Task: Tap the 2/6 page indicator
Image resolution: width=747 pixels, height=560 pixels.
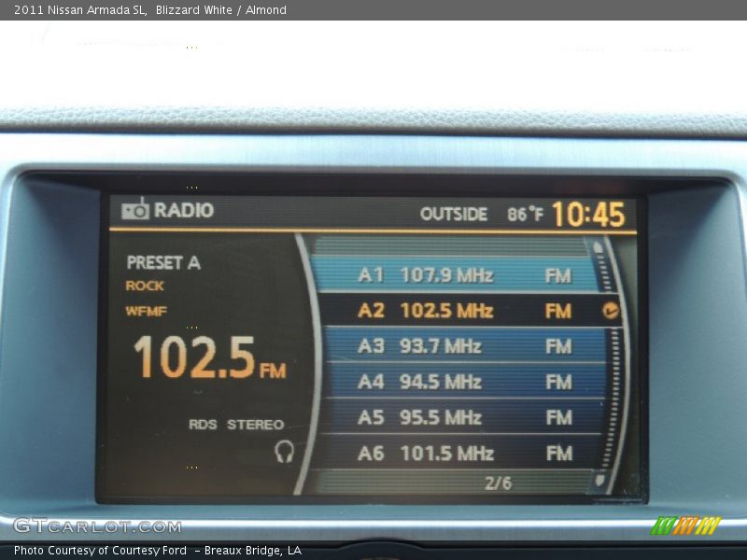Action: pyautogui.click(x=498, y=483)
